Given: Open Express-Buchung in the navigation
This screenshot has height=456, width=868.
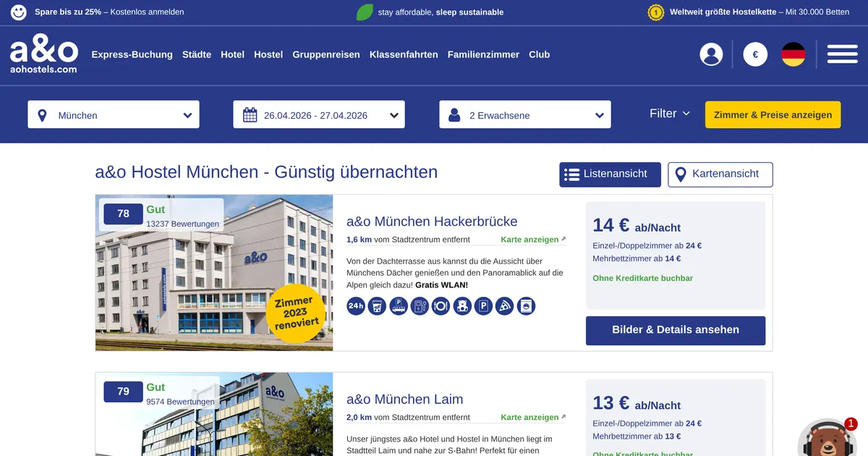Looking at the screenshot, I should pos(132,54).
